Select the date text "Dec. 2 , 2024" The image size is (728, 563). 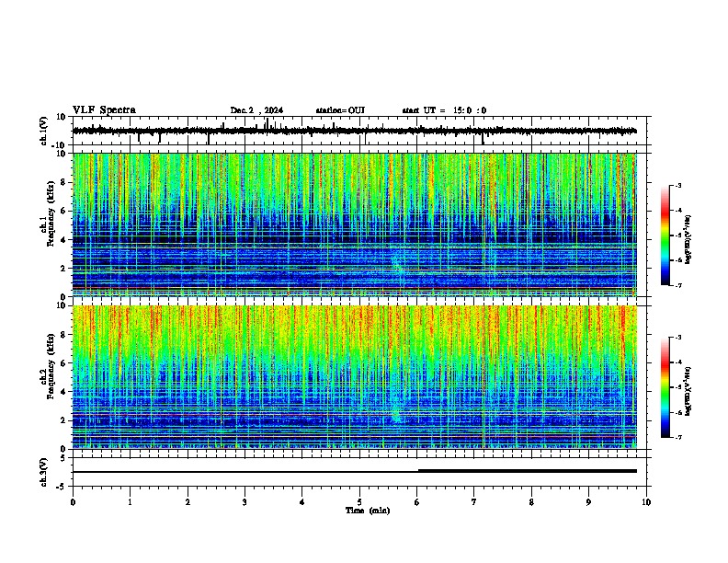(256, 110)
